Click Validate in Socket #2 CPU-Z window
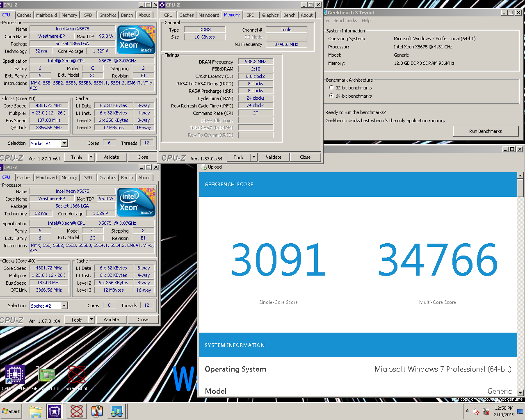525x420 pixels. coord(111,320)
